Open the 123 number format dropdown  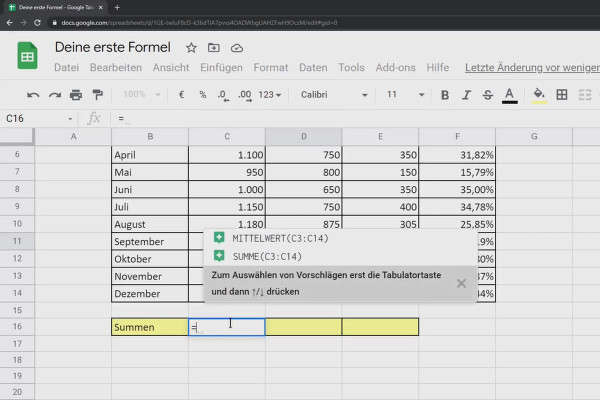tap(269, 95)
